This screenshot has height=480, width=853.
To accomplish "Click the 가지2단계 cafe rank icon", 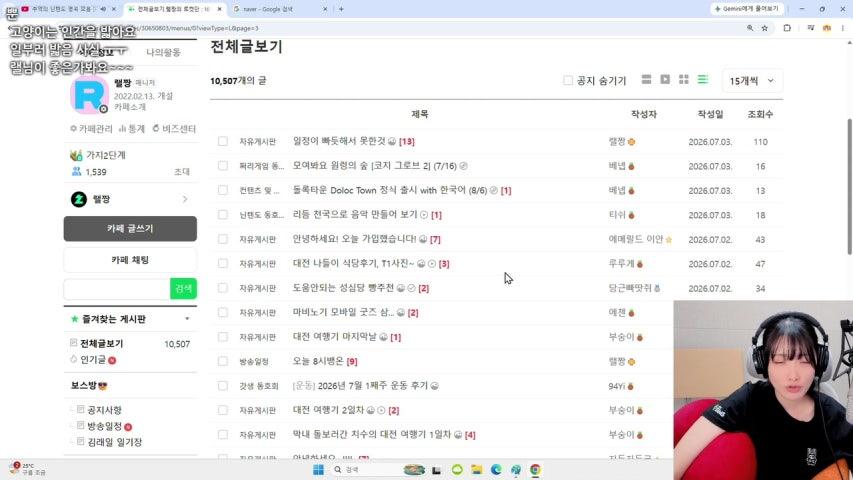I will point(76,155).
